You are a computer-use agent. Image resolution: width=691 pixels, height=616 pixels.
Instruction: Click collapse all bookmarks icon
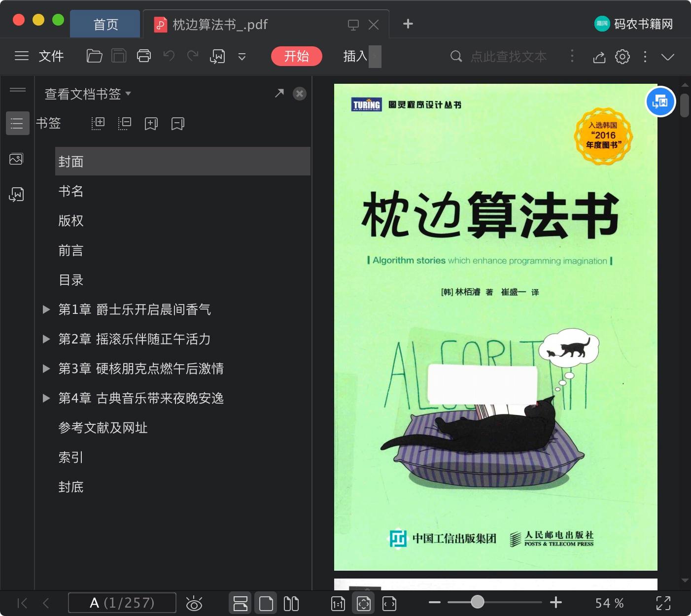(x=125, y=123)
